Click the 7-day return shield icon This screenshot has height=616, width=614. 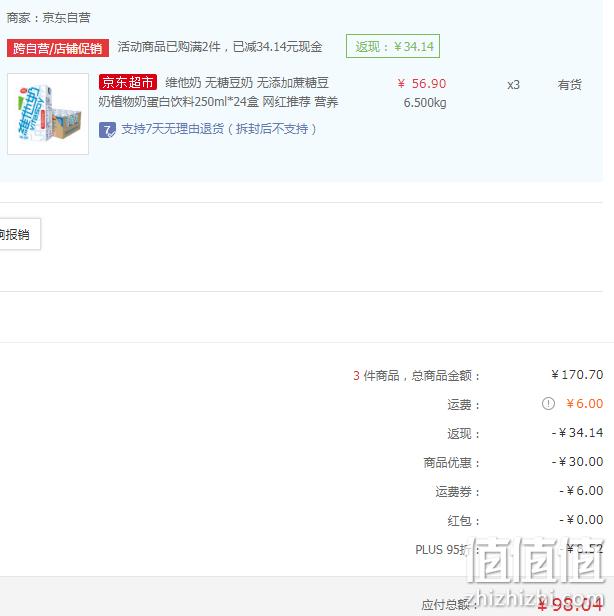(107, 130)
